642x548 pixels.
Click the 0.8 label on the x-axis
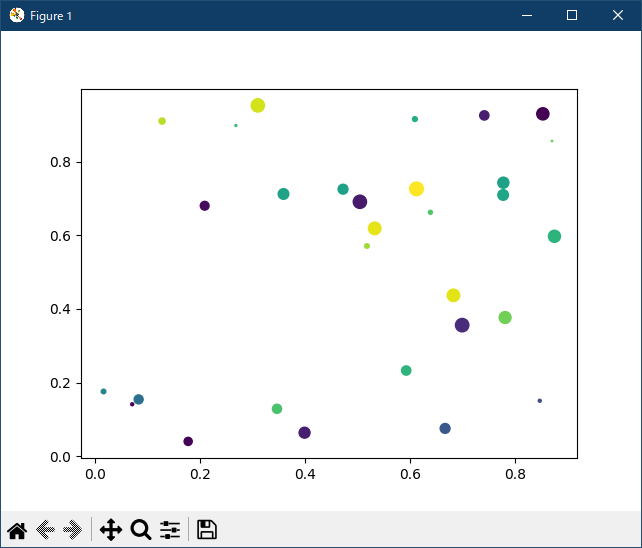(515, 474)
